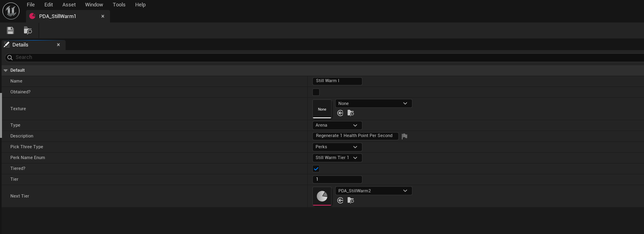
Task: Click the Tier property label
Action: pyautogui.click(x=14, y=180)
